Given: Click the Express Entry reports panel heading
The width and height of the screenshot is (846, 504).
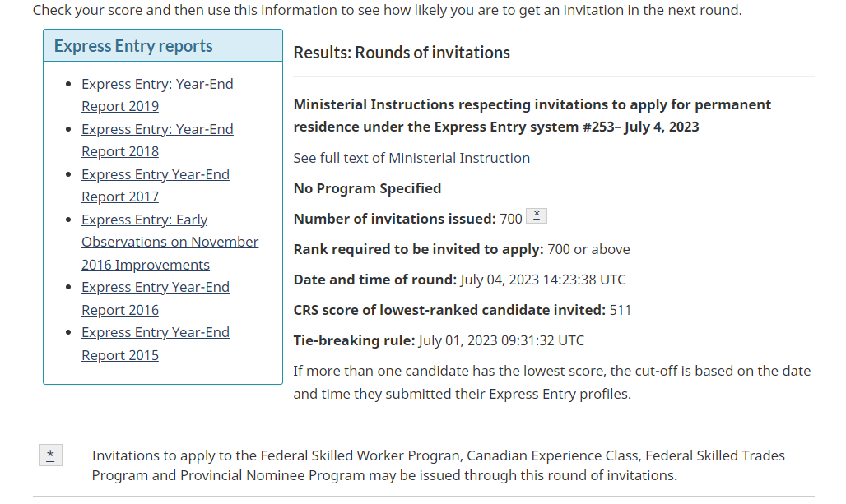Looking at the screenshot, I should 133,46.
